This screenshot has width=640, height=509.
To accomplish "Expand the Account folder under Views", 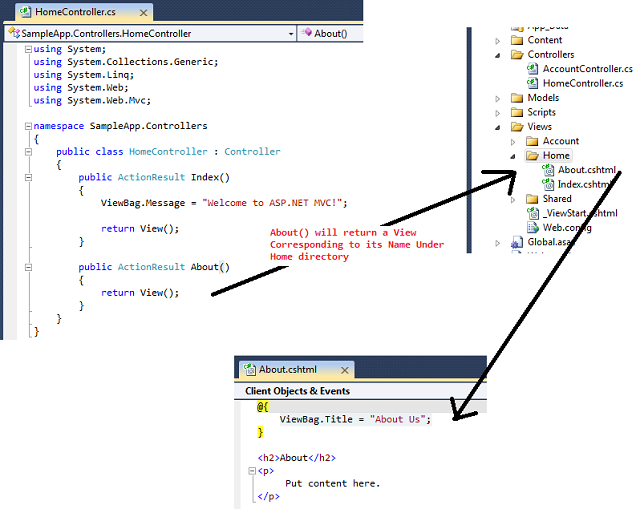I will tap(514, 141).
